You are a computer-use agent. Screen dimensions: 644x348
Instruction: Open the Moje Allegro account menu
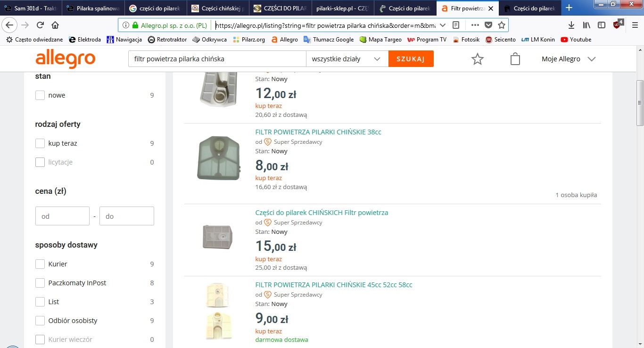(569, 59)
